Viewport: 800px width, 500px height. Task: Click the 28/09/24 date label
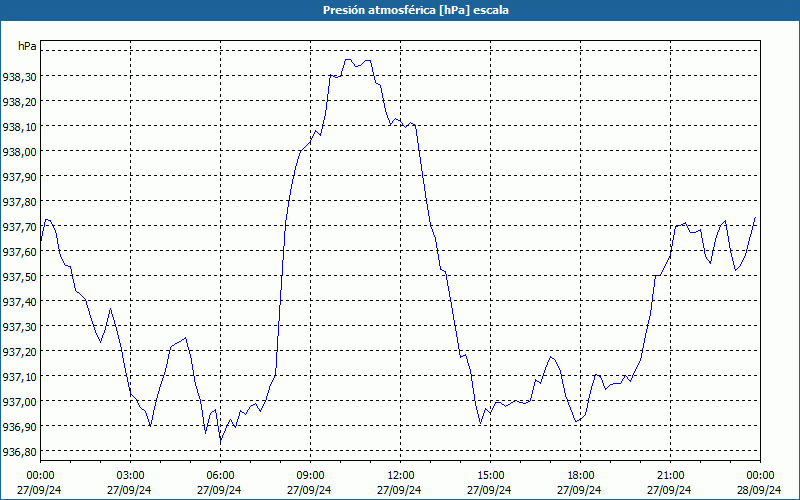point(760,490)
